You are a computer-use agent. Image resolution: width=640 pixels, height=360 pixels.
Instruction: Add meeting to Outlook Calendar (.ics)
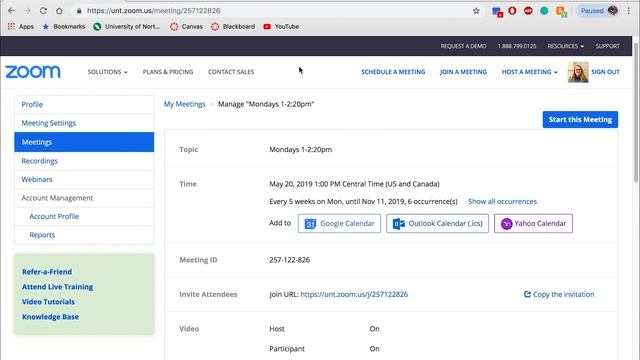pos(437,224)
